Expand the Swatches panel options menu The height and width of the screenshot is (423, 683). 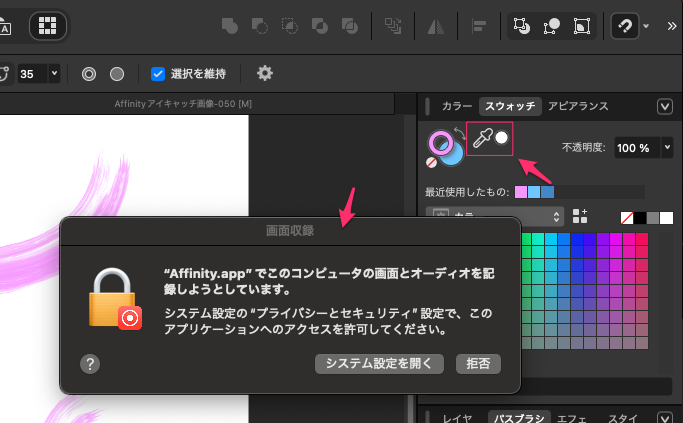click(664, 106)
